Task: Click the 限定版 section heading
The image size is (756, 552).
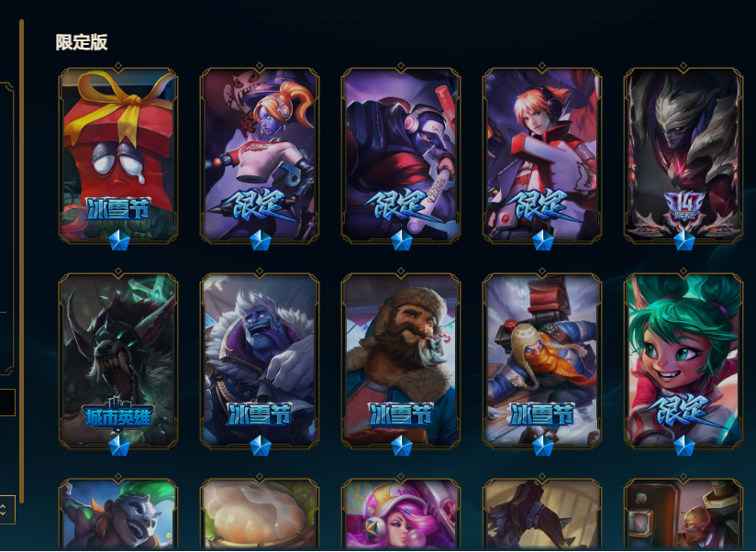Action: (x=82, y=42)
